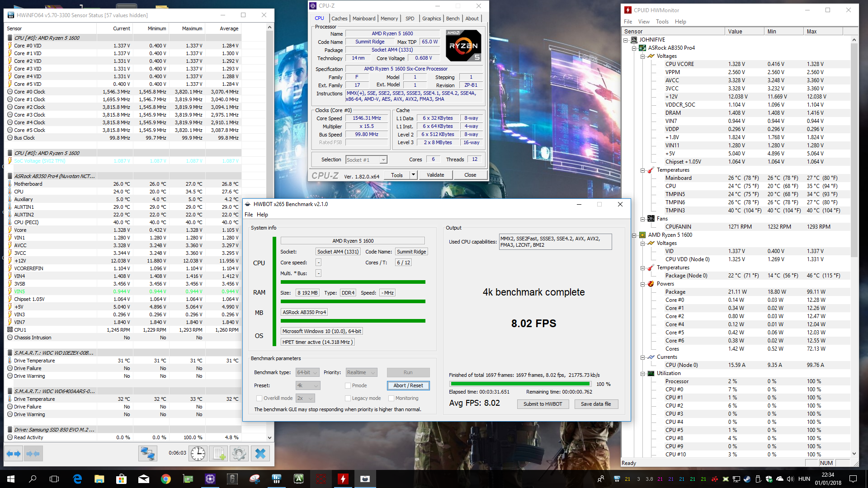Open the Overkill 2x dropdown
The image size is (868, 488).
(305, 398)
